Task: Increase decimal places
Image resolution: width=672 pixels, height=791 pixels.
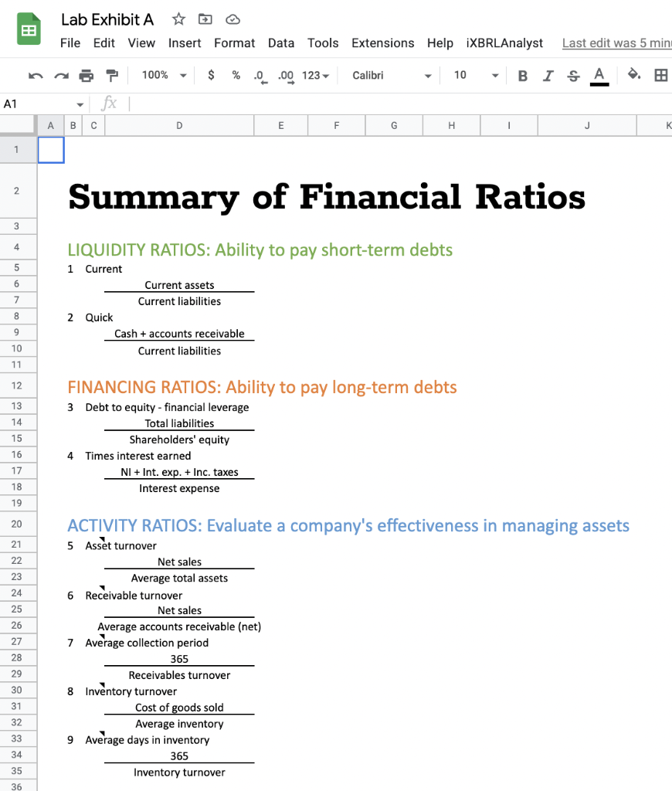Action: click(x=286, y=76)
